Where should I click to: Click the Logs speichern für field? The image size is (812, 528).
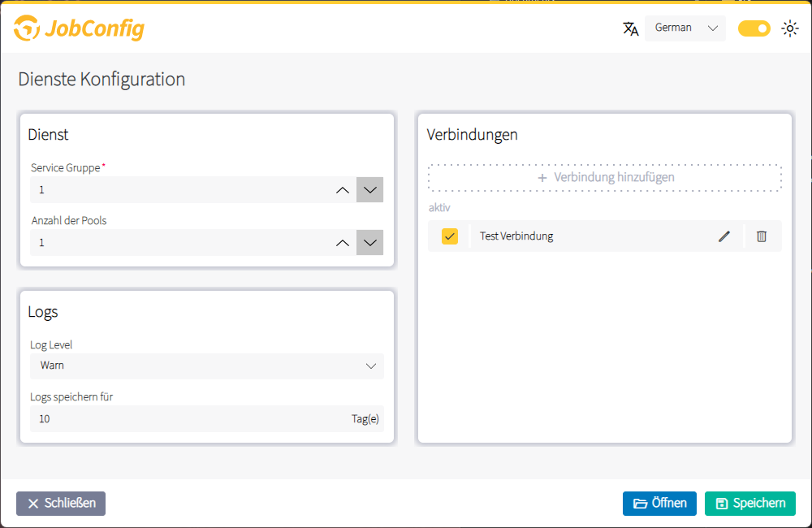[206, 418]
